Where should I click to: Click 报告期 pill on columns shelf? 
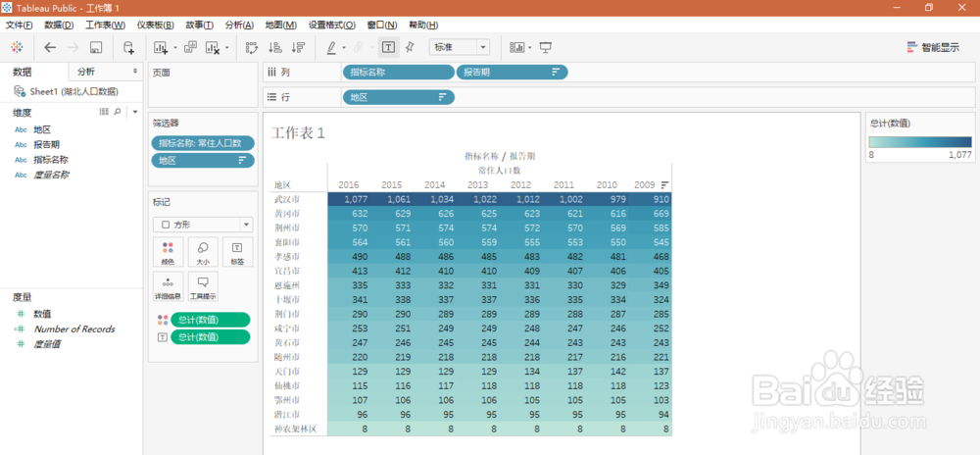[512, 72]
